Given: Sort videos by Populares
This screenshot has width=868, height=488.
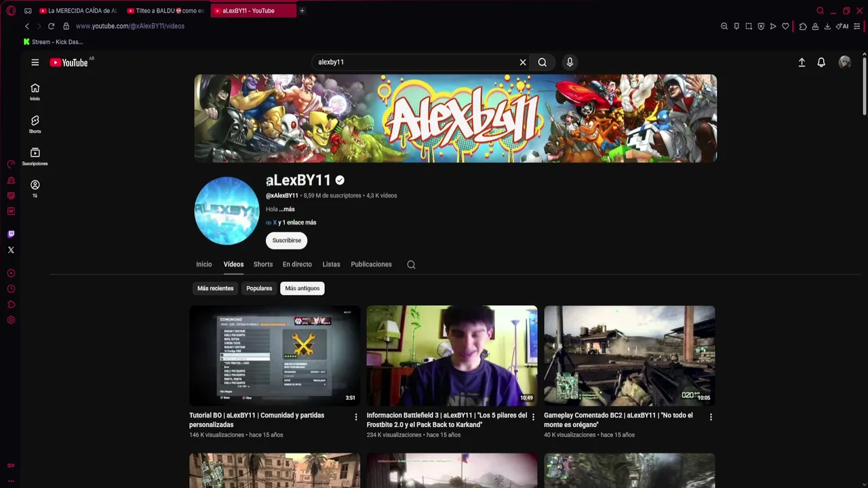Looking at the screenshot, I should [x=259, y=289].
